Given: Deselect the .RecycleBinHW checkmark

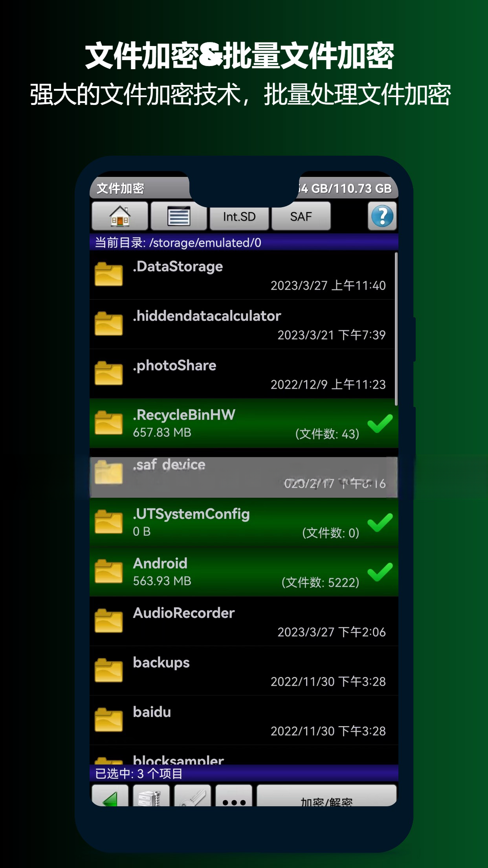Looking at the screenshot, I should coord(380,423).
